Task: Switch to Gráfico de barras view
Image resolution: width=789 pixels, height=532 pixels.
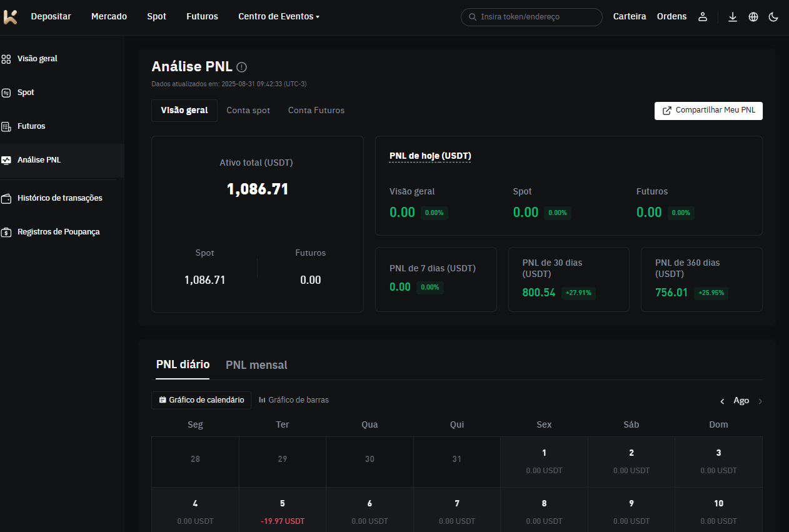Action: point(294,400)
